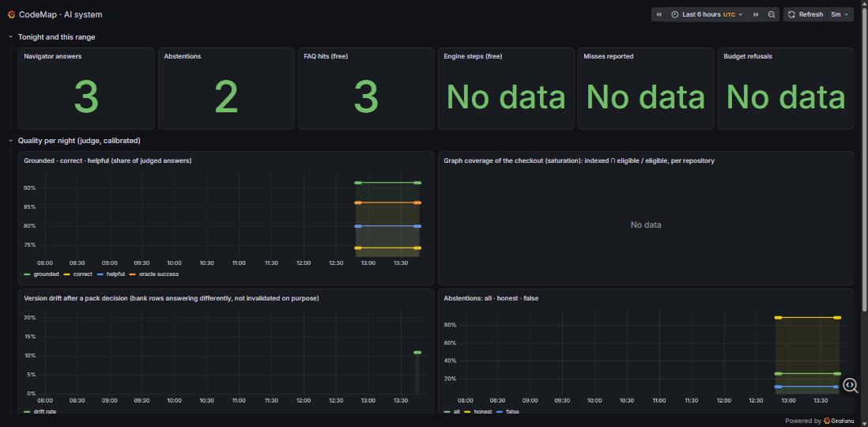Image resolution: width=868 pixels, height=427 pixels.
Task: Open the Navigator answers panel title
Action: click(x=53, y=56)
